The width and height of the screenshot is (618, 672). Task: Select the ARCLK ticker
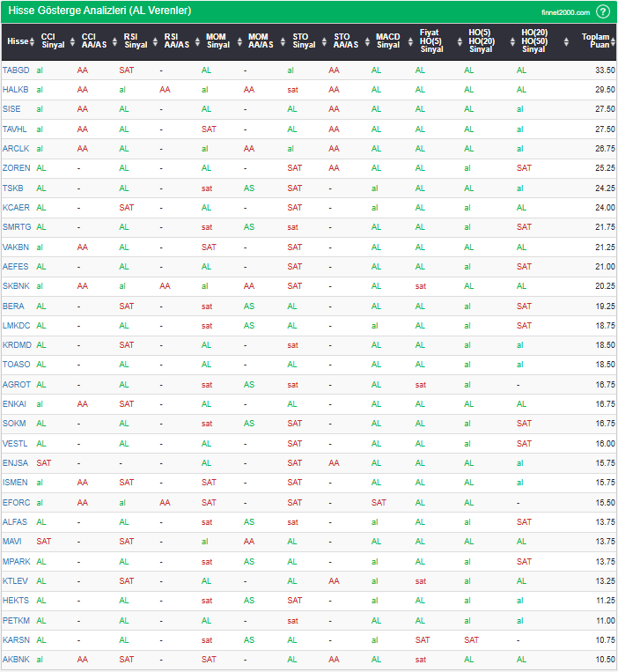click(16, 149)
